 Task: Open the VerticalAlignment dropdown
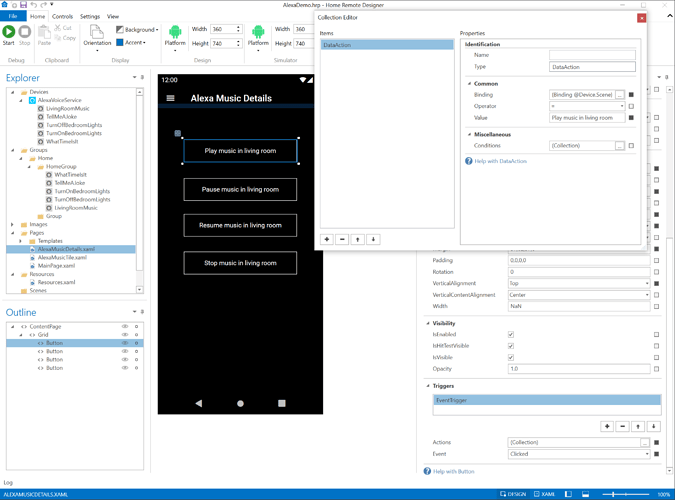(x=647, y=283)
